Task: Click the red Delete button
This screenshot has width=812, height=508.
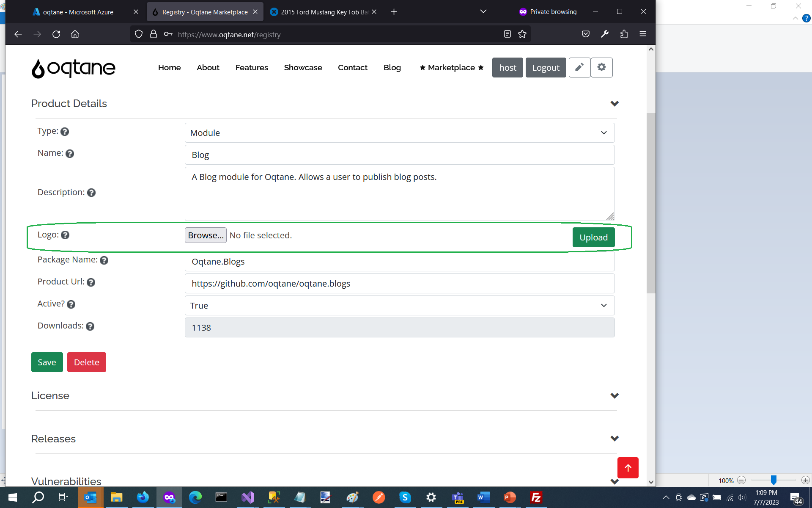Action: [x=86, y=362]
